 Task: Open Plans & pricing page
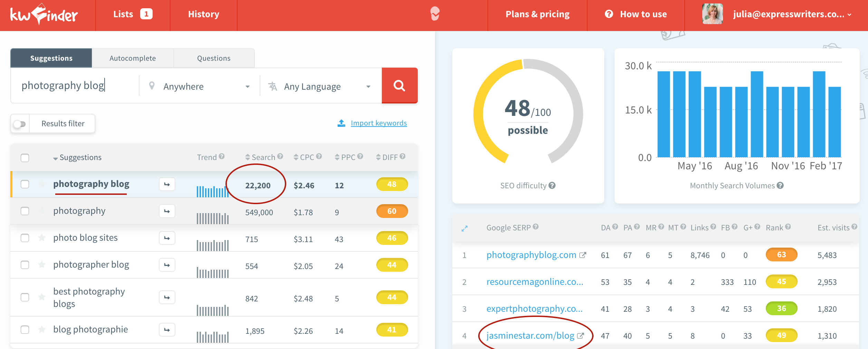coord(538,14)
